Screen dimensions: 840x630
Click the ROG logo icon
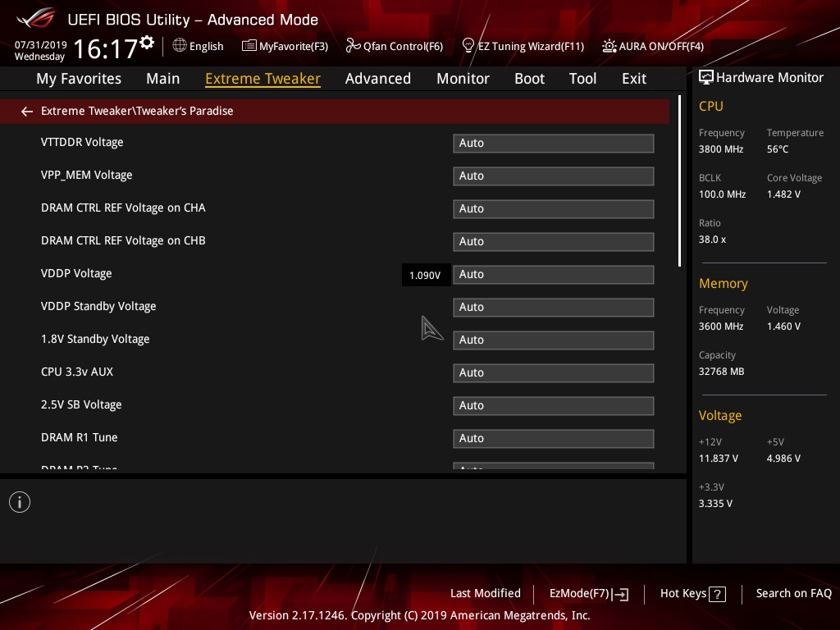(36, 19)
